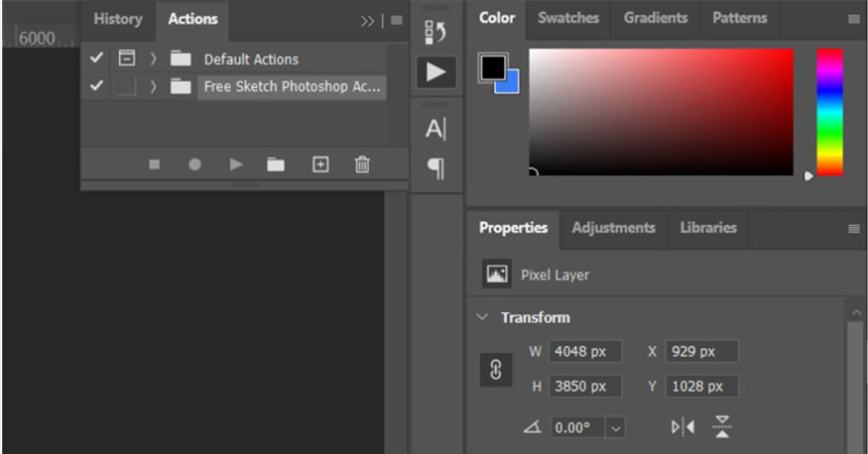
Task: Switch to the Swatches tab
Action: (568, 18)
